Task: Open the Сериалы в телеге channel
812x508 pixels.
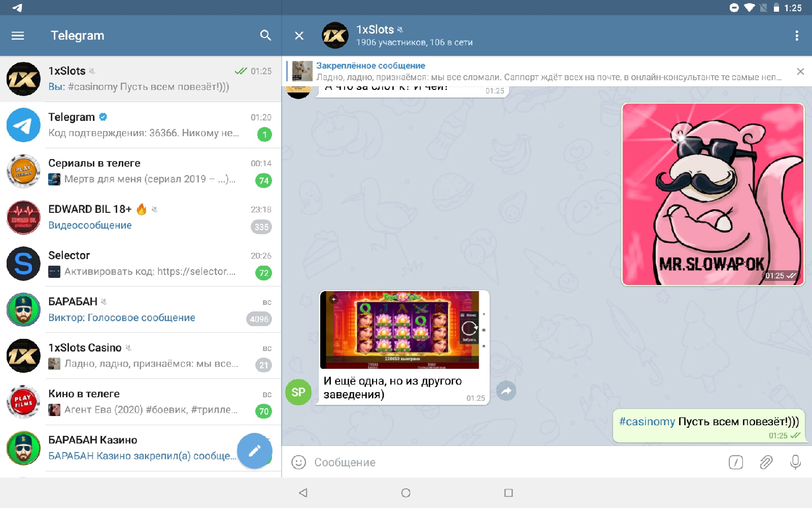Action: [141, 171]
